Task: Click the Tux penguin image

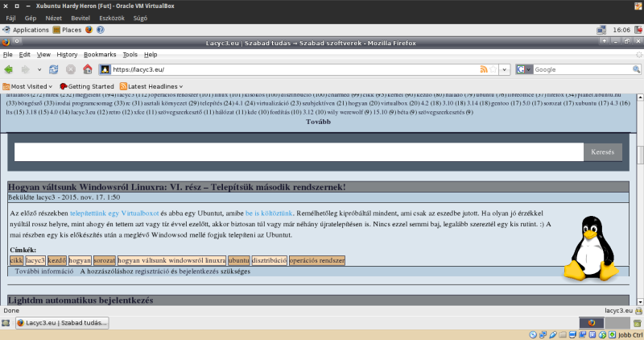Action: tap(592, 248)
